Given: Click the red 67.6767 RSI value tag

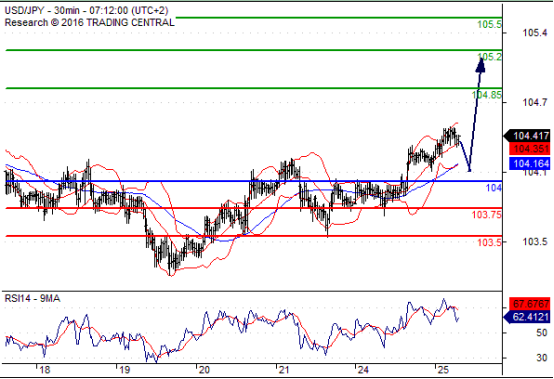Looking at the screenshot, I should click(530, 303).
